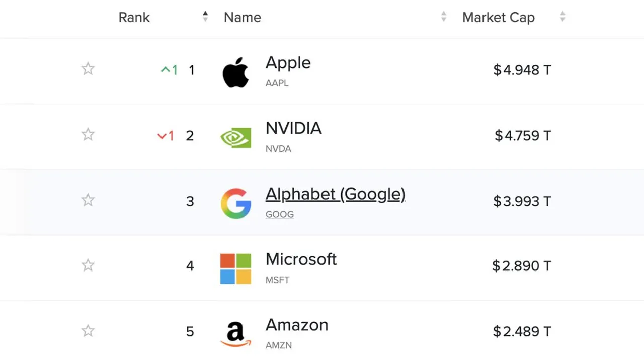
Task: Open the Alphabet (Google) link
Action: (x=336, y=194)
